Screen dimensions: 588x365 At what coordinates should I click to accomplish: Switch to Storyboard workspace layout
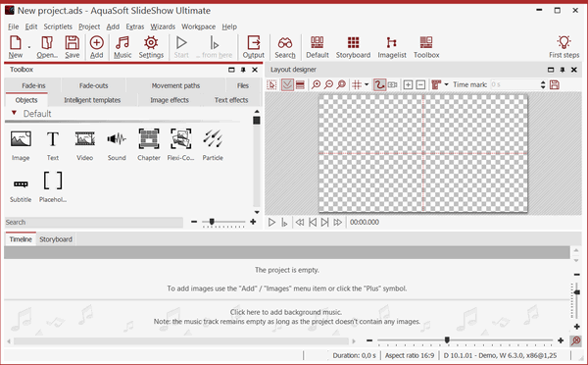coord(353,47)
